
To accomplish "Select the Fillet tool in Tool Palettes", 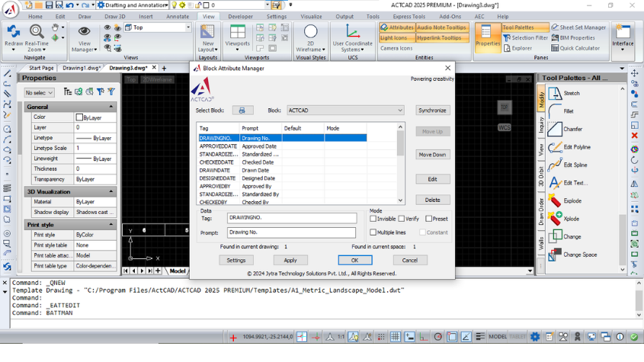I will 561,111.
